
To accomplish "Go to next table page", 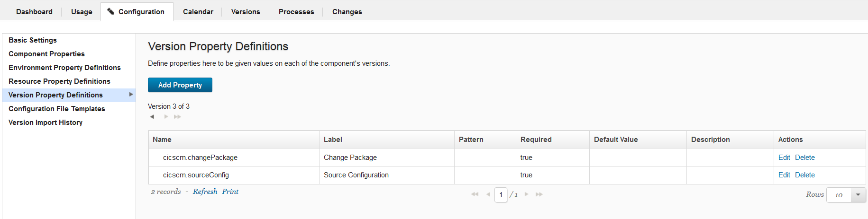I will click(x=526, y=194).
